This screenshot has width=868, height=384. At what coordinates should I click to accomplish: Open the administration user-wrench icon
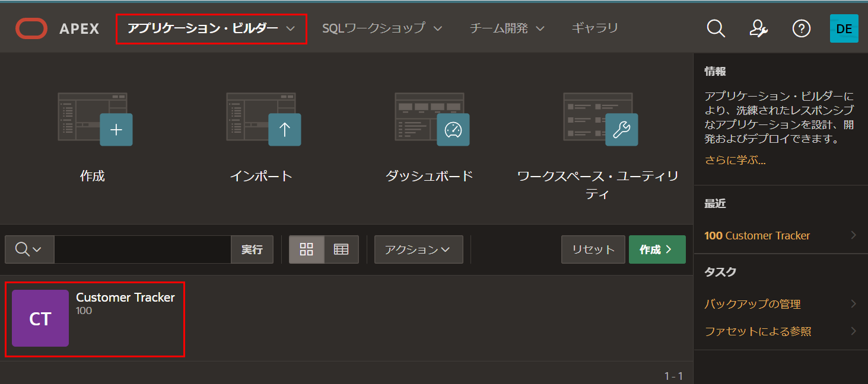click(x=759, y=28)
